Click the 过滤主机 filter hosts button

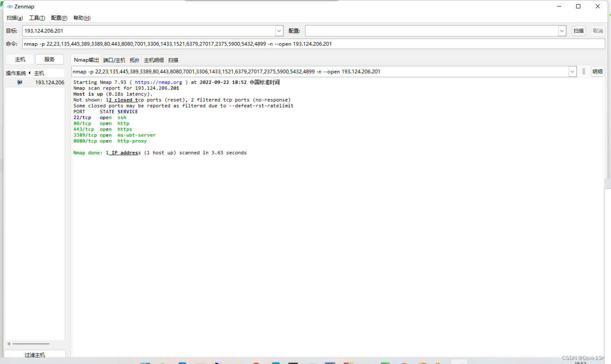click(35, 355)
